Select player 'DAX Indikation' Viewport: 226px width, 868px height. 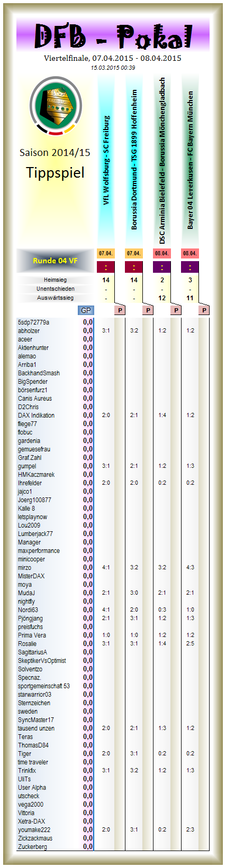coord(36,415)
